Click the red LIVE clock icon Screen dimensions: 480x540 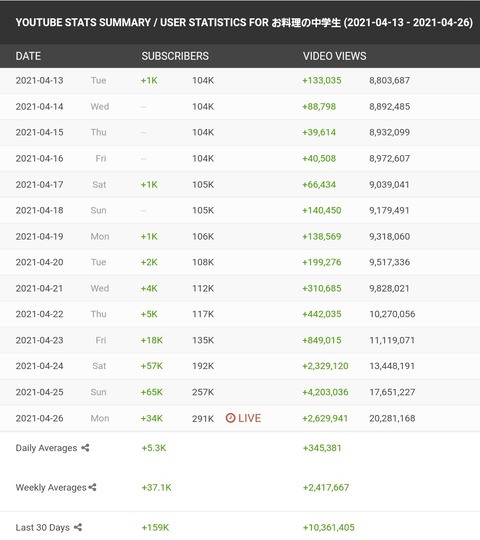230,418
